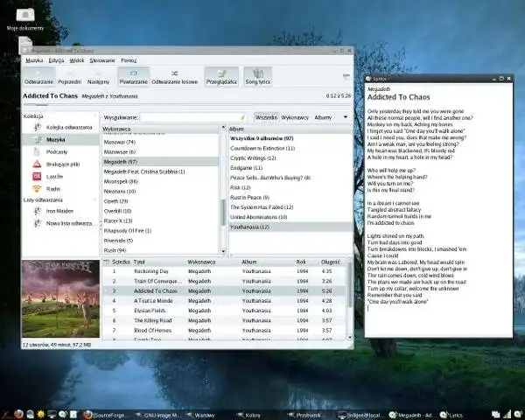Open the Edycja menu
Screen dimensions: 525x420
[56, 60]
